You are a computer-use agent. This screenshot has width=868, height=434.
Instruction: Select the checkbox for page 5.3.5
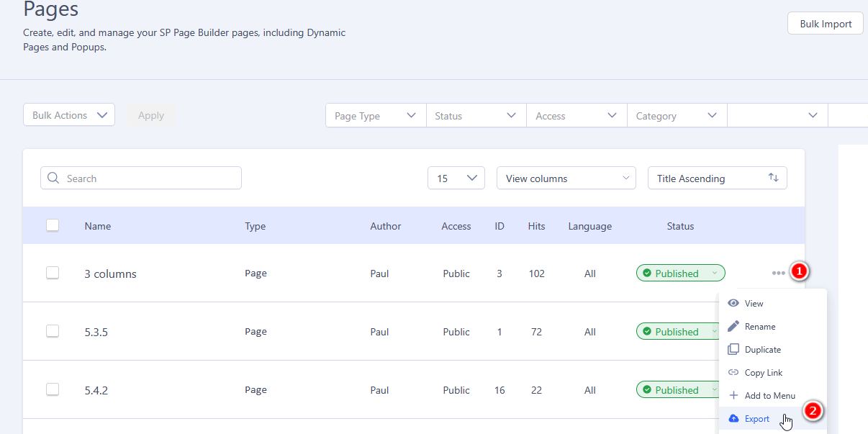53,331
